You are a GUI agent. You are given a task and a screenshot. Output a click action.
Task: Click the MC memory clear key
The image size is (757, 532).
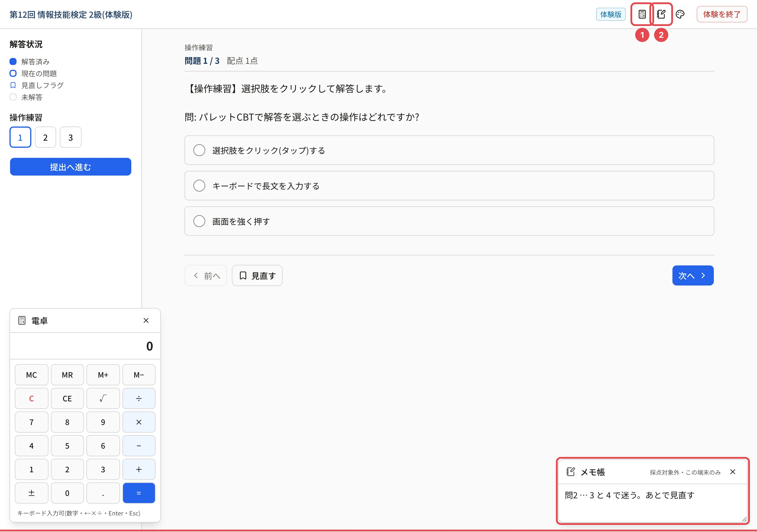[x=31, y=375]
